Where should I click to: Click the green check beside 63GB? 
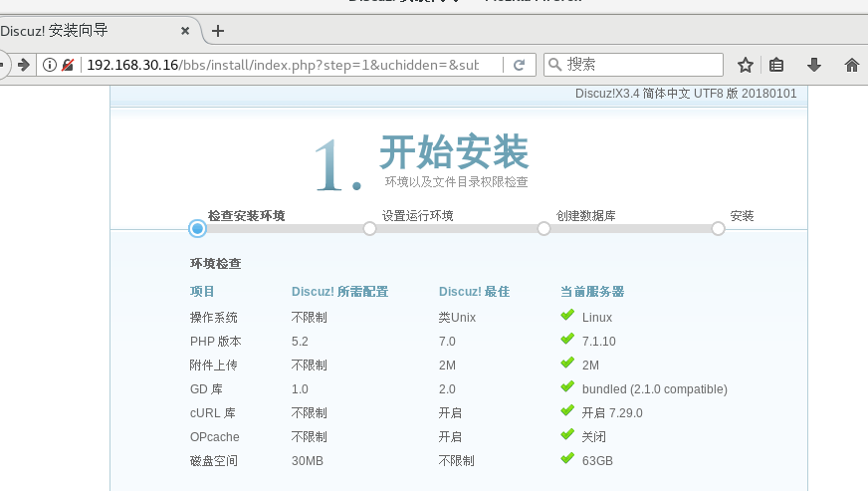point(567,458)
